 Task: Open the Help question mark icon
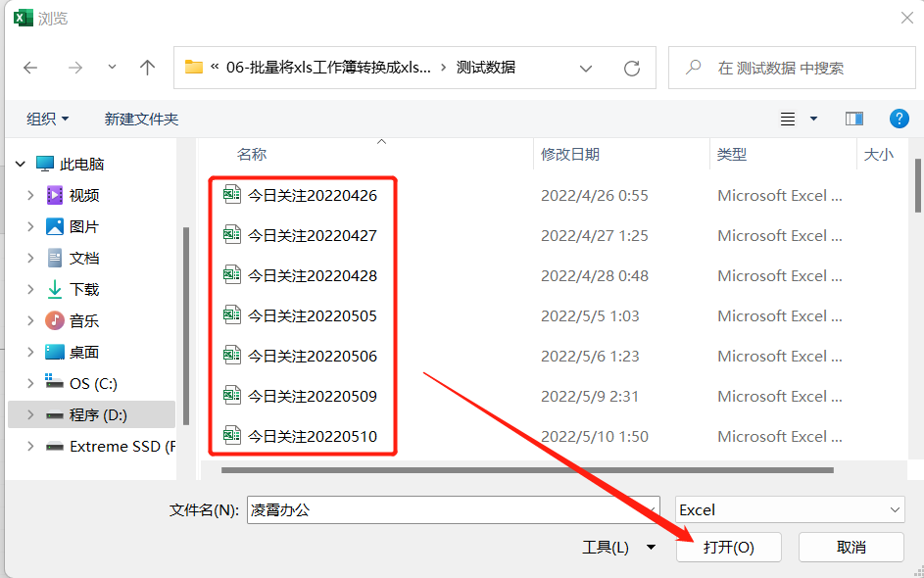pyautogui.click(x=899, y=119)
